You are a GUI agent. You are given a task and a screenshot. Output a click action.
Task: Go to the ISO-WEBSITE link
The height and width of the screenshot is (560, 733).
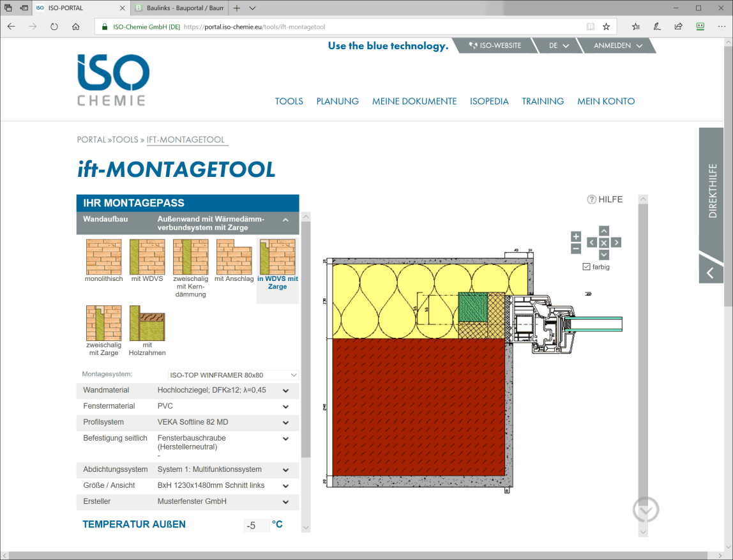[x=495, y=45]
